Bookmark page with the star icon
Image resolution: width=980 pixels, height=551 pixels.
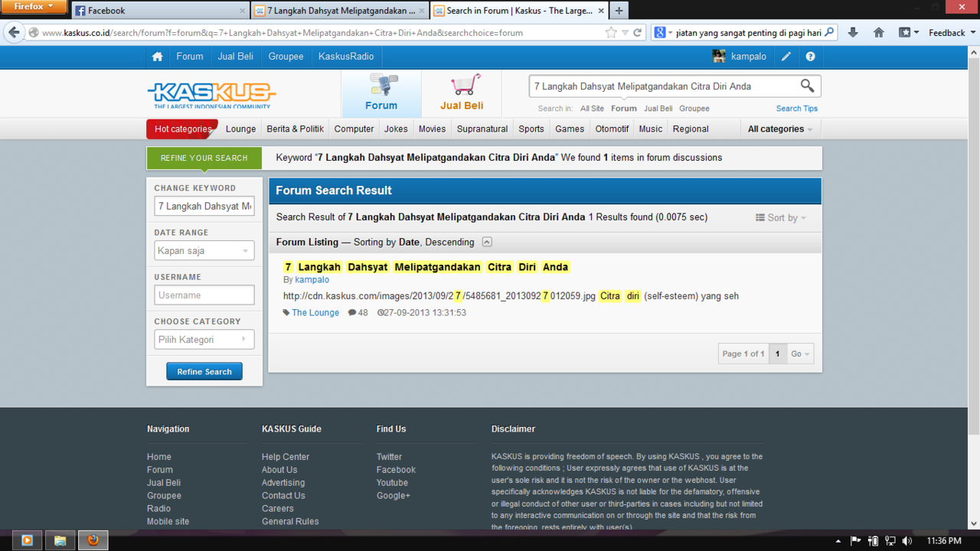click(610, 33)
